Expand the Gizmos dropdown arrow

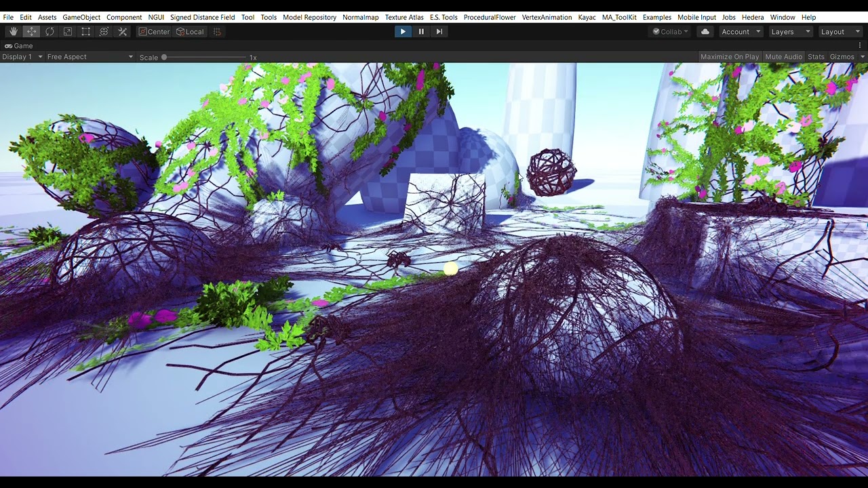coord(863,57)
